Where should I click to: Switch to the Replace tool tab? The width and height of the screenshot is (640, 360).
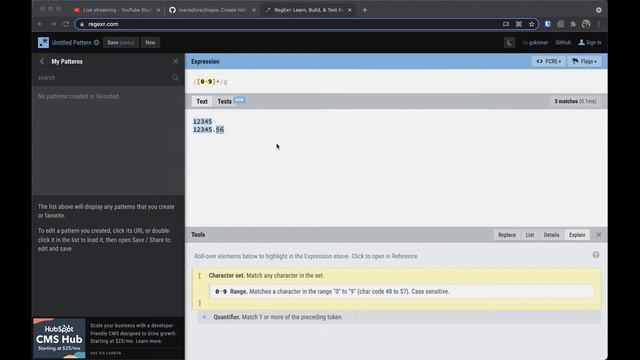pyautogui.click(x=507, y=235)
